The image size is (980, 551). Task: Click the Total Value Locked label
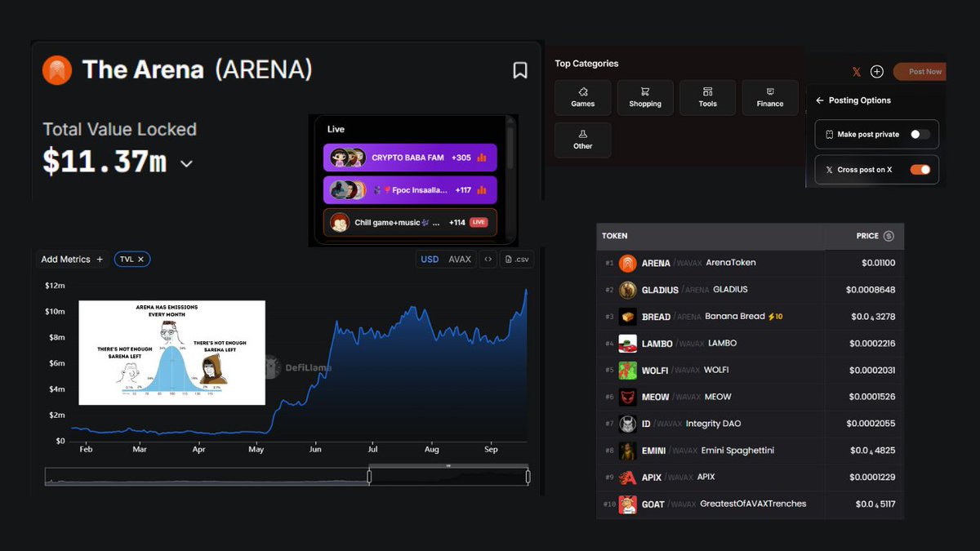(120, 129)
